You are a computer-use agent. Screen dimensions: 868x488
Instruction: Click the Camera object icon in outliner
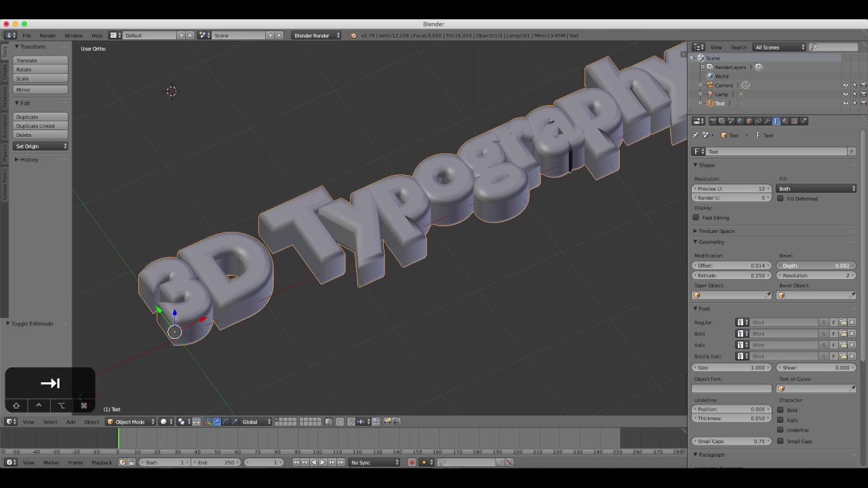point(710,85)
